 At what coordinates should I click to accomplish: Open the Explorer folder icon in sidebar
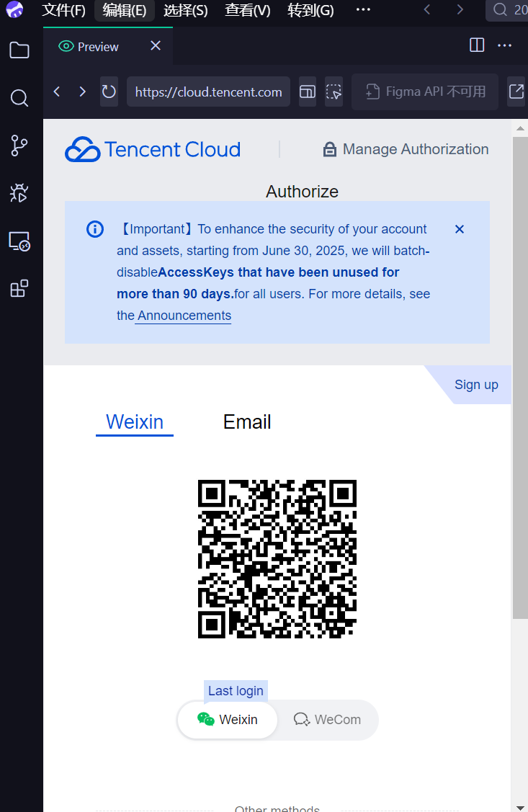19,50
